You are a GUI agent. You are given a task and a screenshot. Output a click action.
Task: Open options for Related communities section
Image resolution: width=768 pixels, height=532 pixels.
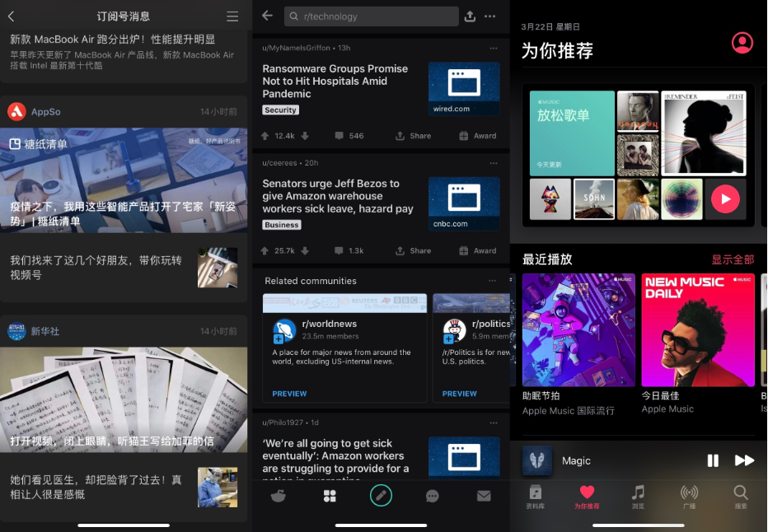point(492,281)
